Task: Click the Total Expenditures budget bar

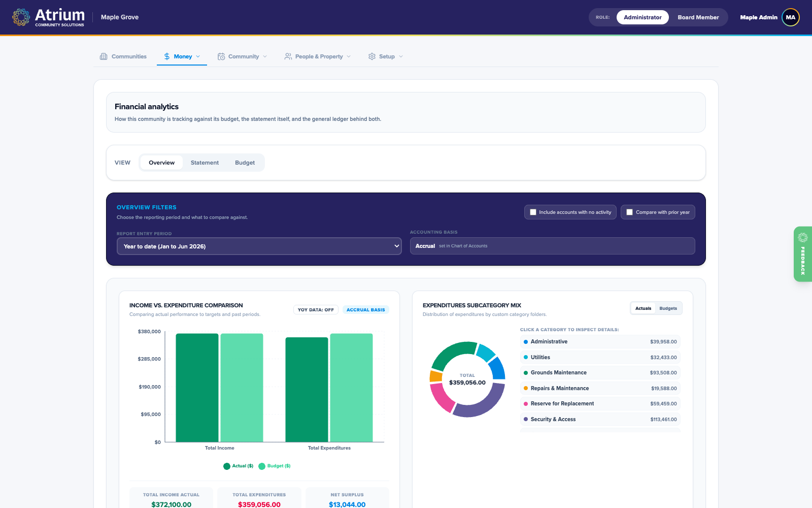Action: click(x=351, y=388)
